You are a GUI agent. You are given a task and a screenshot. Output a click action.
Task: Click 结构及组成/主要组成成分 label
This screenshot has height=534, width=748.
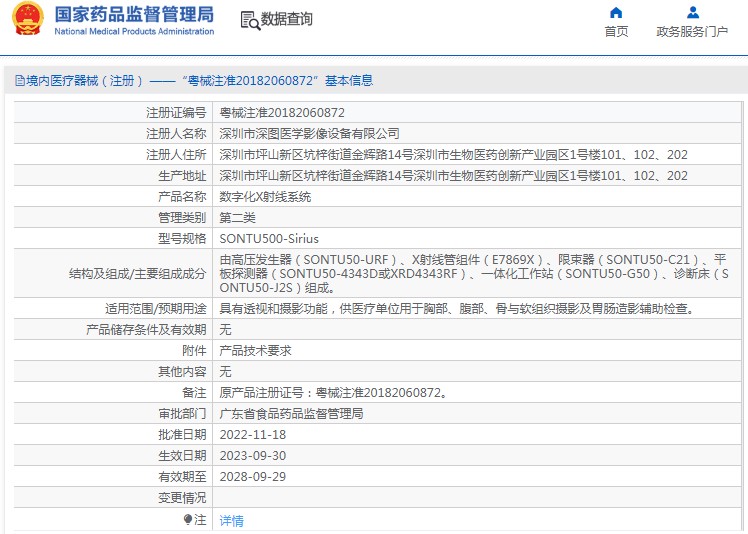(x=138, y=274)
